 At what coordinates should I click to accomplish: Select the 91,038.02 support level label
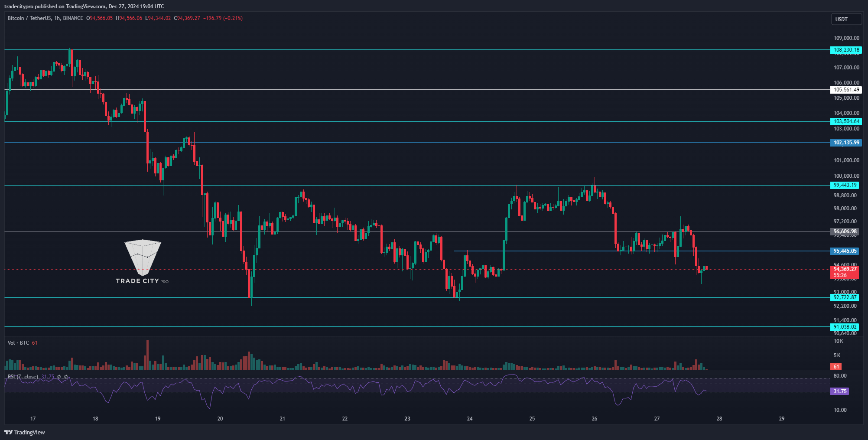[845, 327]
